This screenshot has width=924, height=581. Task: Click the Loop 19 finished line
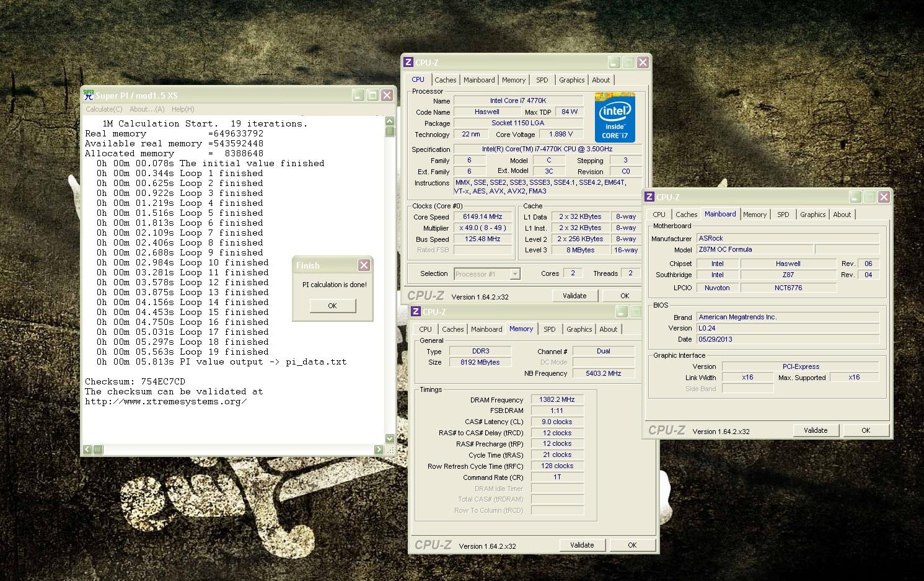click(183, 352)
